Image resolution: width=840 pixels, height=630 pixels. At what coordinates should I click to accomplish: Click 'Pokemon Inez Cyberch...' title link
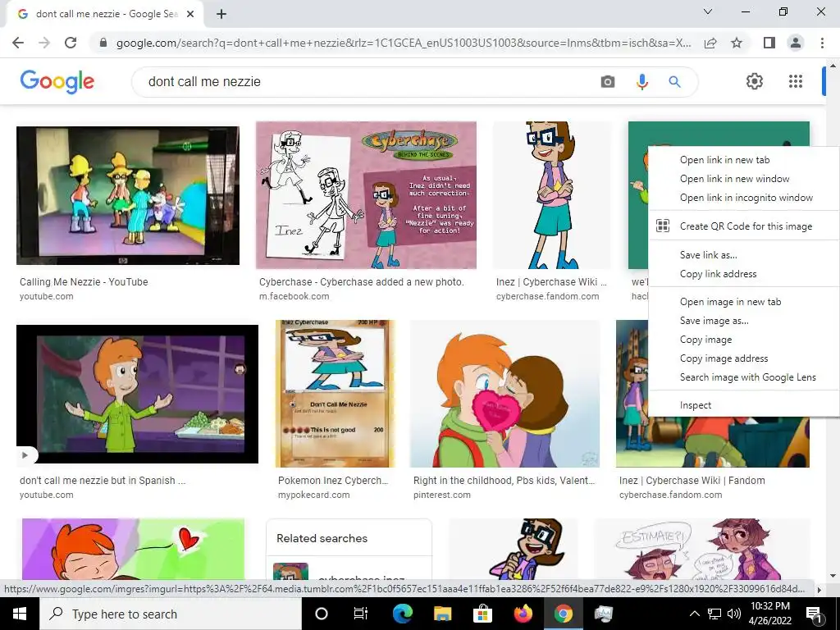click(333, 481)
